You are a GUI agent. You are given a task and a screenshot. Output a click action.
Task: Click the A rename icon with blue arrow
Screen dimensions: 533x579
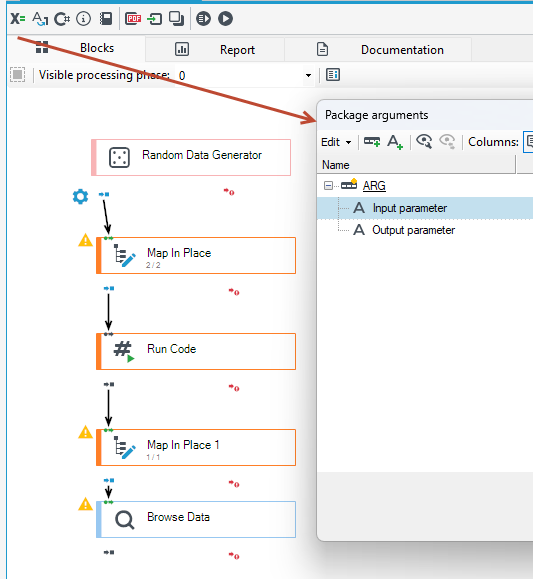40,18
